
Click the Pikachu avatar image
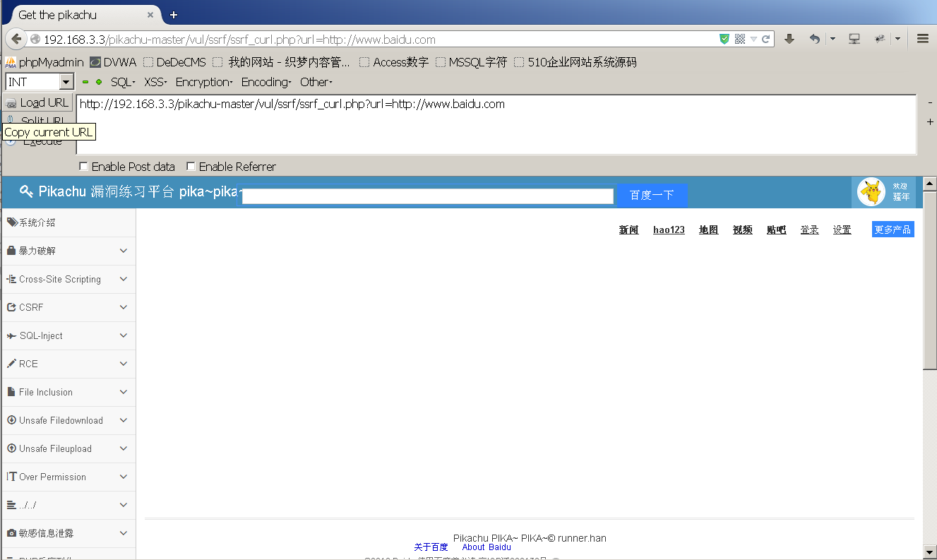pyautogui.click(x=872, y=191)
